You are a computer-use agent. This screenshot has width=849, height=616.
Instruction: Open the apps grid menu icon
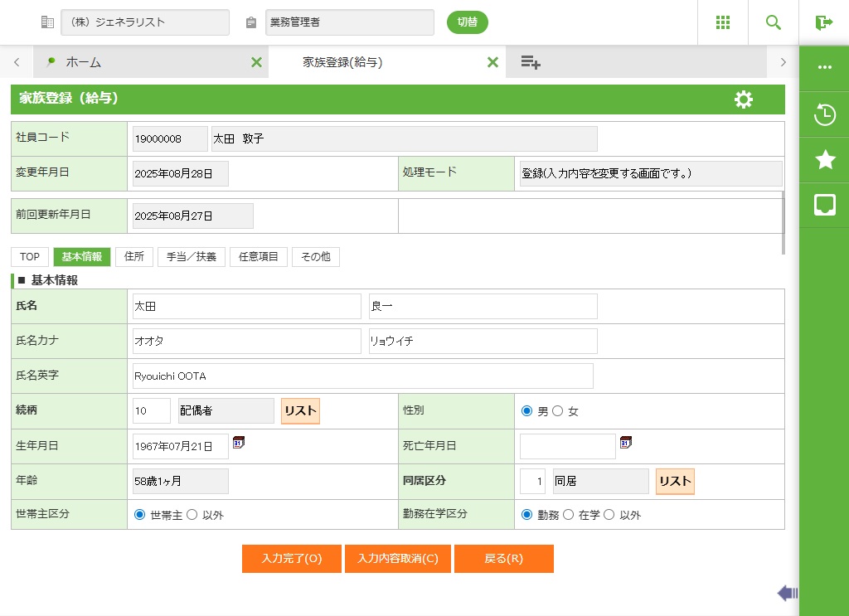pos(723,22)
